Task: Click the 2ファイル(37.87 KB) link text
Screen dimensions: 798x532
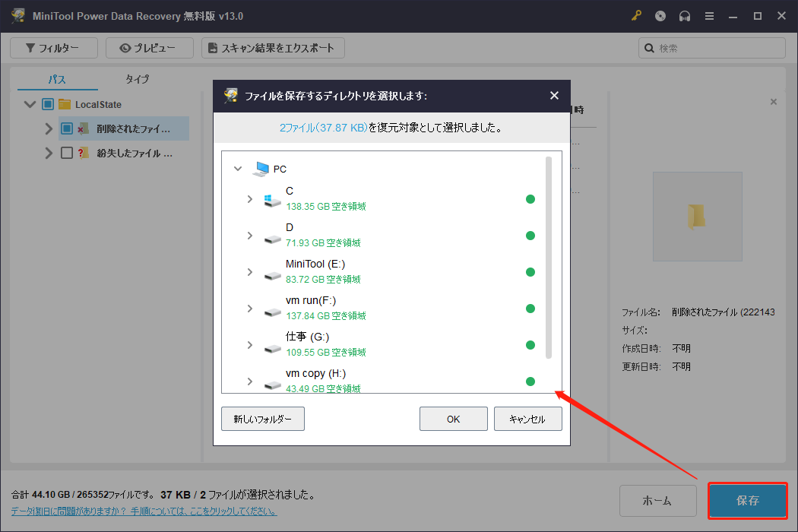Action: point(323,128)
